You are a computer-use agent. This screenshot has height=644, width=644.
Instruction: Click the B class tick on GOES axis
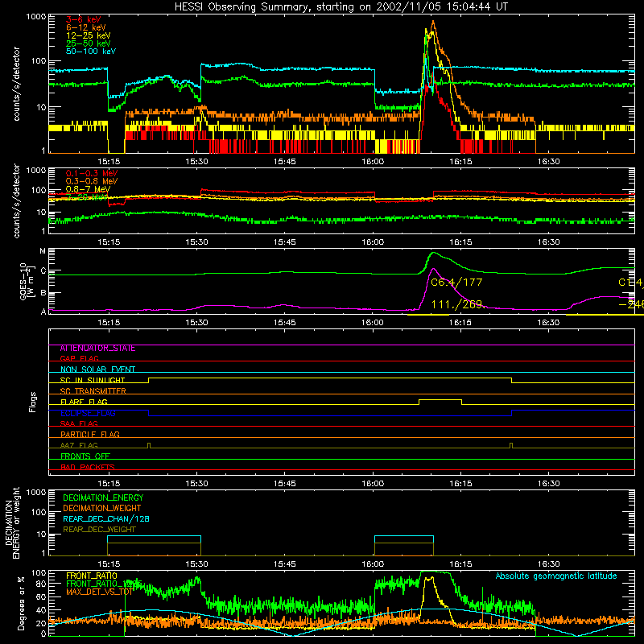[43, 293]
